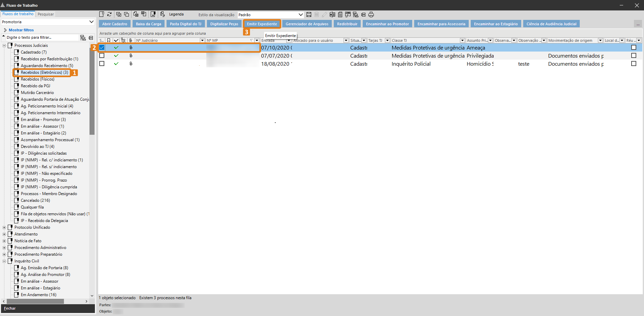Screen dimensions: 644x316
Task: Collapse the Inquérito Civil tree node
Action: coord(4,261)
